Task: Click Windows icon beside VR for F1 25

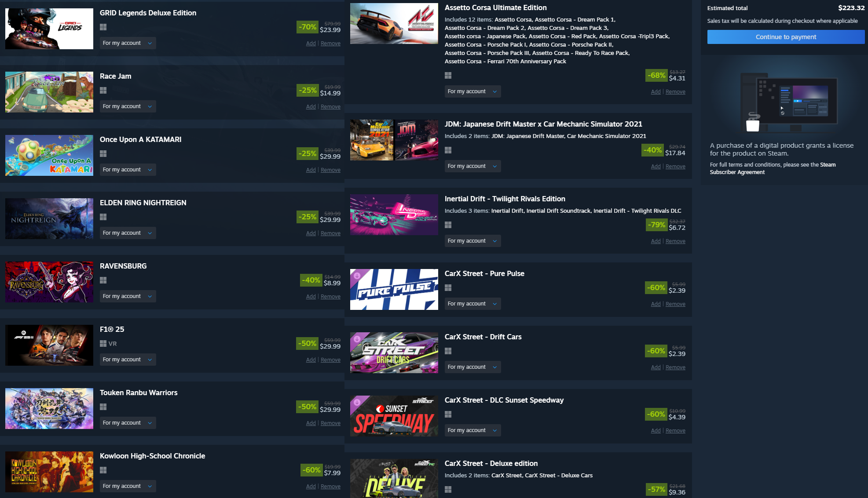Action: (103, 344)
